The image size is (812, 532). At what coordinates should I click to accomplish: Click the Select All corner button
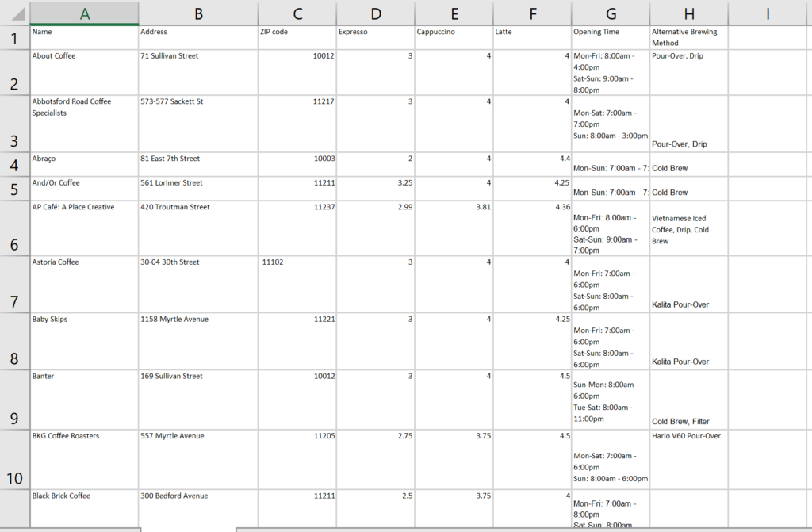point(14,12)
